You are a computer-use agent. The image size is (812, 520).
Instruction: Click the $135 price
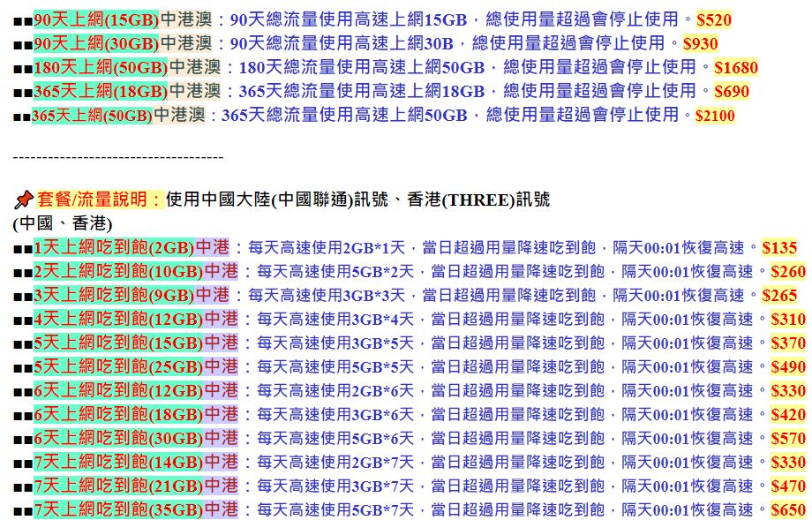click(x=779, y=247)
